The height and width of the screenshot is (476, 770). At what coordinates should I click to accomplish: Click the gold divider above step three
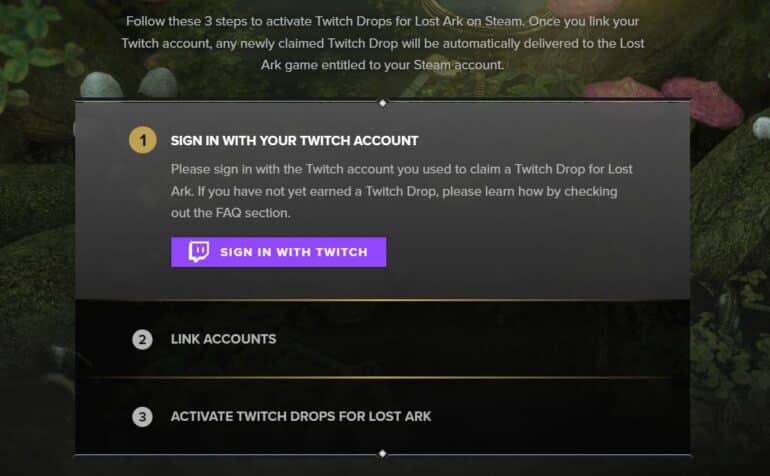(382, 377)
